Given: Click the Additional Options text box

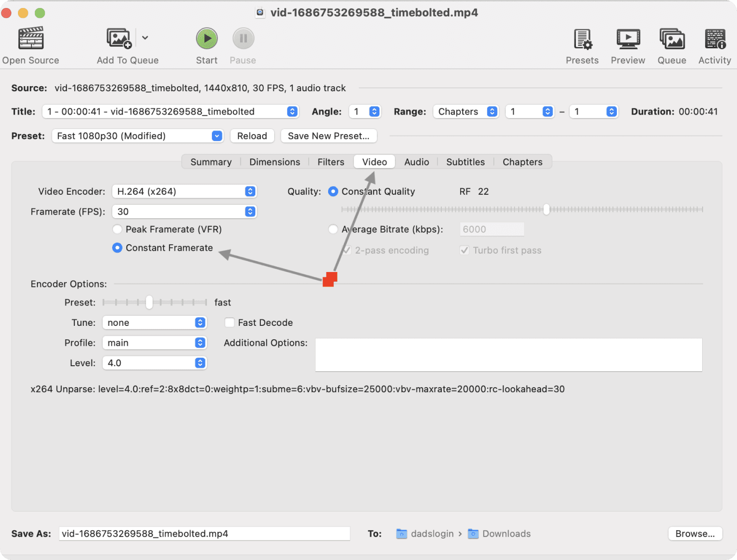Looking at the screenshot, I should pyautogui.click(x=509, y=355).
